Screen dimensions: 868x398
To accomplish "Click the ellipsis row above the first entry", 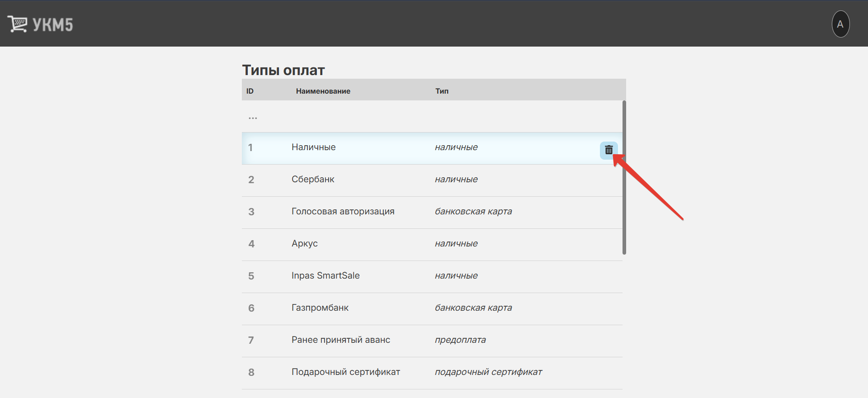I will pos(253,118).
